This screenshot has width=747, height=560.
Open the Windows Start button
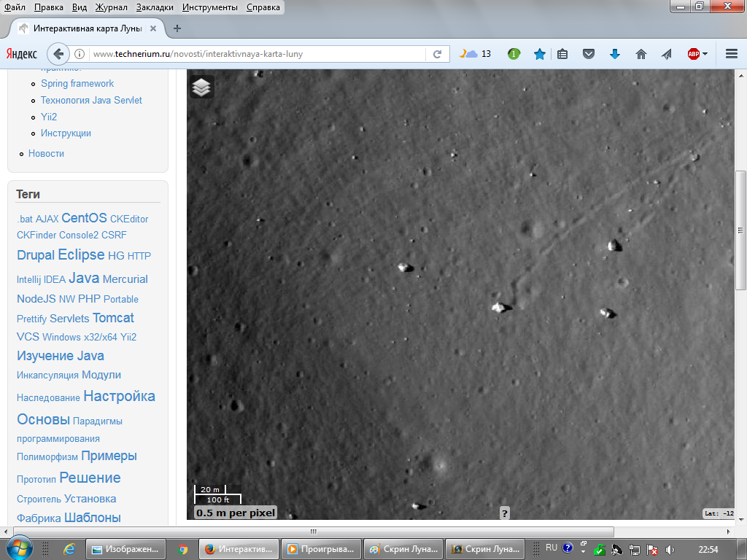(19, 548)
